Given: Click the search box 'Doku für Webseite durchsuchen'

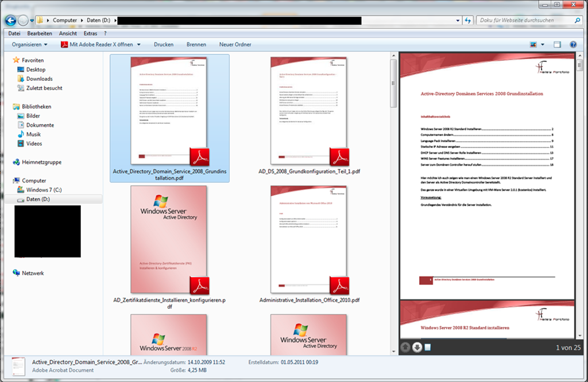Looking at the screenshot, I should pyautogui.click(x=525, y=20).
